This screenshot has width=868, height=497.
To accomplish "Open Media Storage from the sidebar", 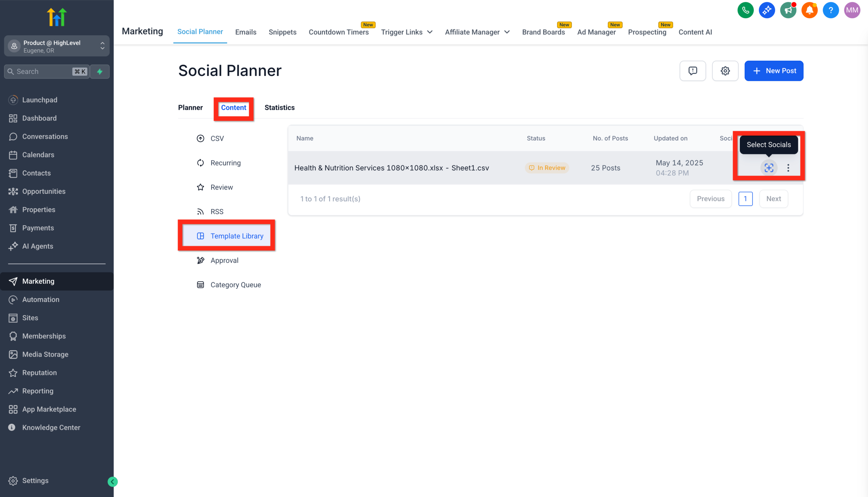I will (x=45, y=354).
